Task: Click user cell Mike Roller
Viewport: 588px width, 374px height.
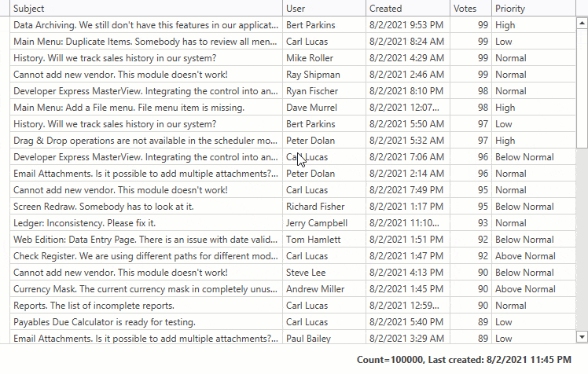Action: 311,58
